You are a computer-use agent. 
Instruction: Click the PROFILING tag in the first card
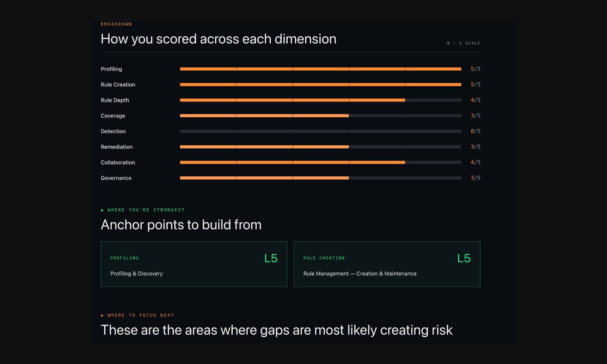point(125,258)
